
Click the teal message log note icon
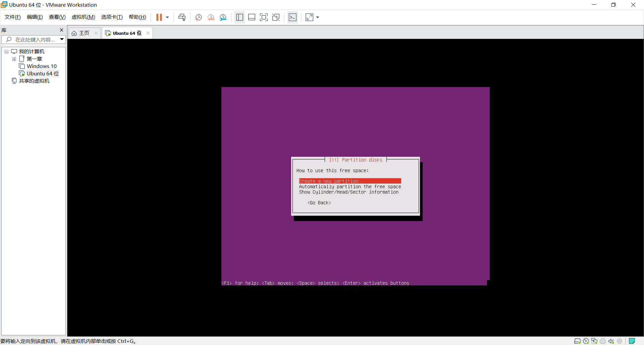click(x=632, y=341)
